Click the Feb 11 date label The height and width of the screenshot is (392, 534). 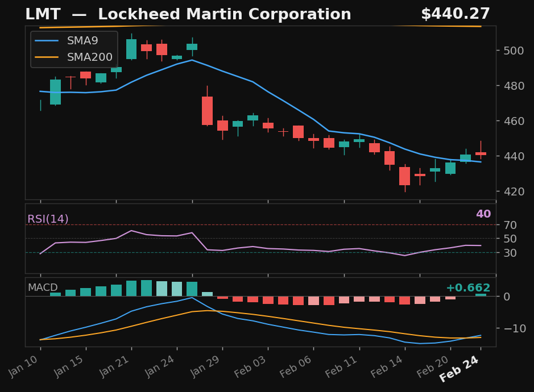pos(341,367)
